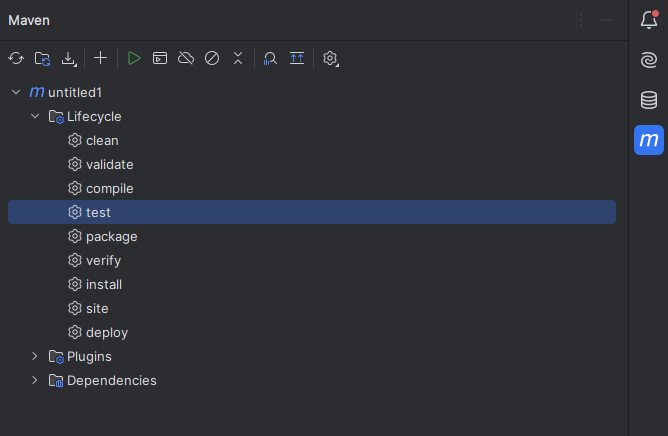Add a Maven project with plus icon

[x=100, y=59]
